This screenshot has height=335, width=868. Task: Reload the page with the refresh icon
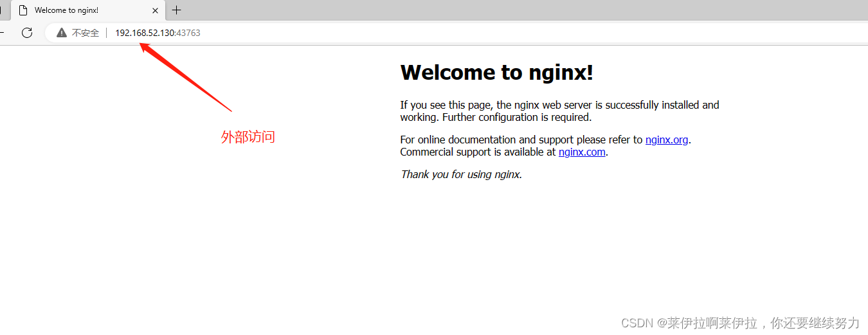tap(27, 33)
